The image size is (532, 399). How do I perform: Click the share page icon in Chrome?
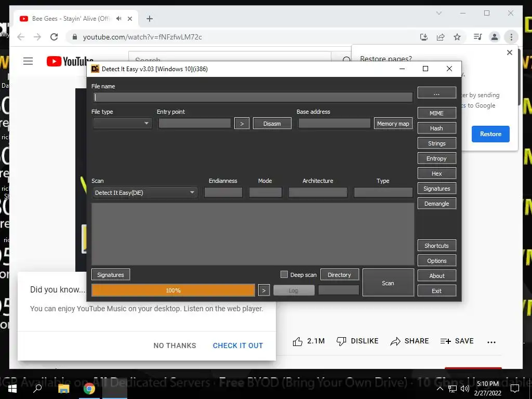pos(441,37)
